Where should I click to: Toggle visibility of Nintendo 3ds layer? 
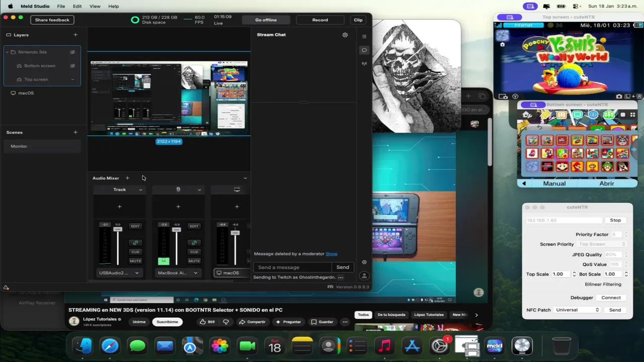(x=72, y=52)
